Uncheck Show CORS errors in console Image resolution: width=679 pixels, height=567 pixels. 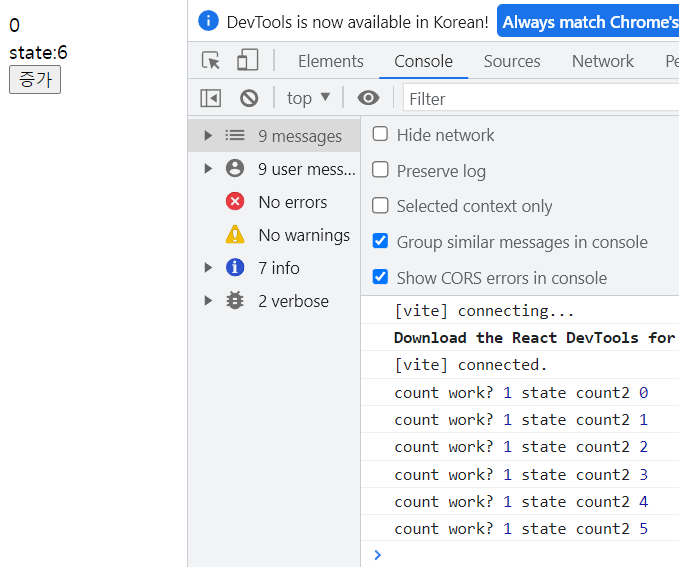380,276
